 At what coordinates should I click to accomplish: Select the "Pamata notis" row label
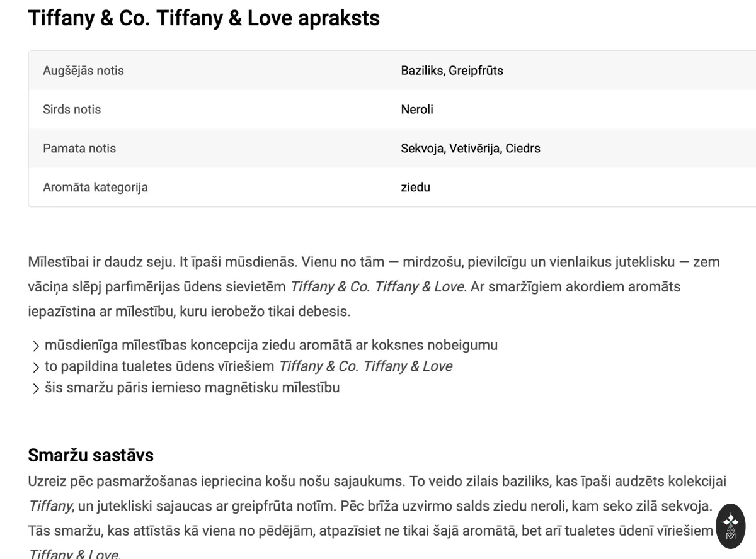[x=79, y=149]
